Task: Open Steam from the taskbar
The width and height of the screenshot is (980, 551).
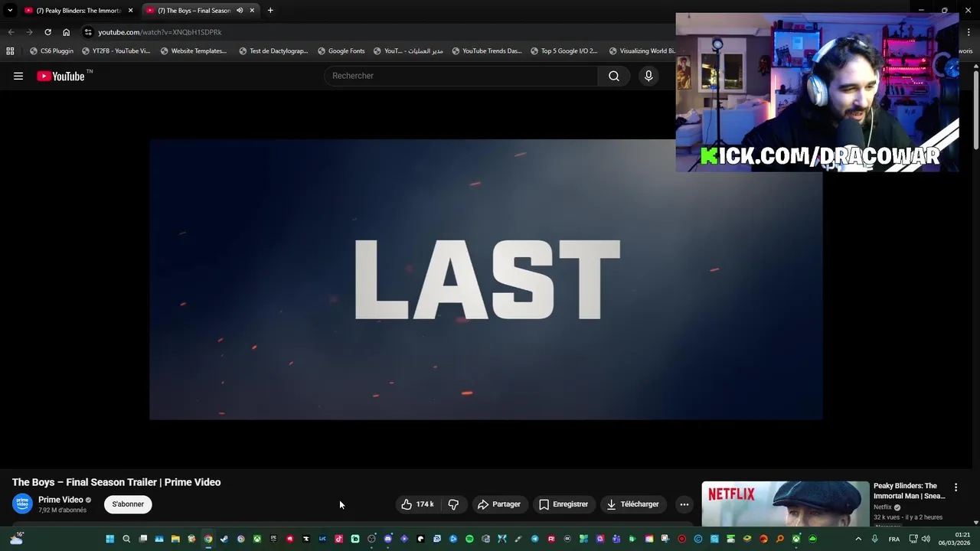Action: [x=224, y=539]
